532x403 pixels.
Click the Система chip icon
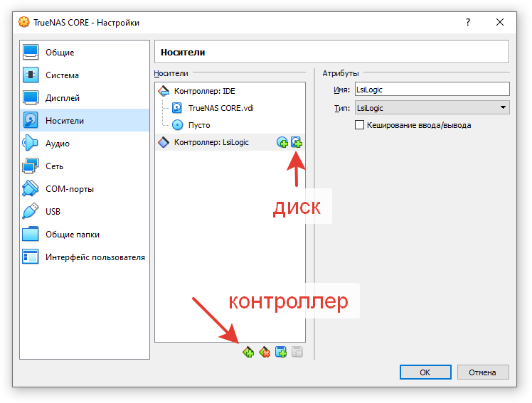coord(31,75)
